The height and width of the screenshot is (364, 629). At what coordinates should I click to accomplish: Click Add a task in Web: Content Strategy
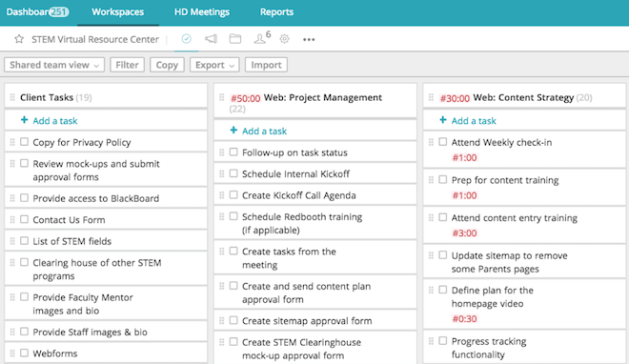[474, 121]
